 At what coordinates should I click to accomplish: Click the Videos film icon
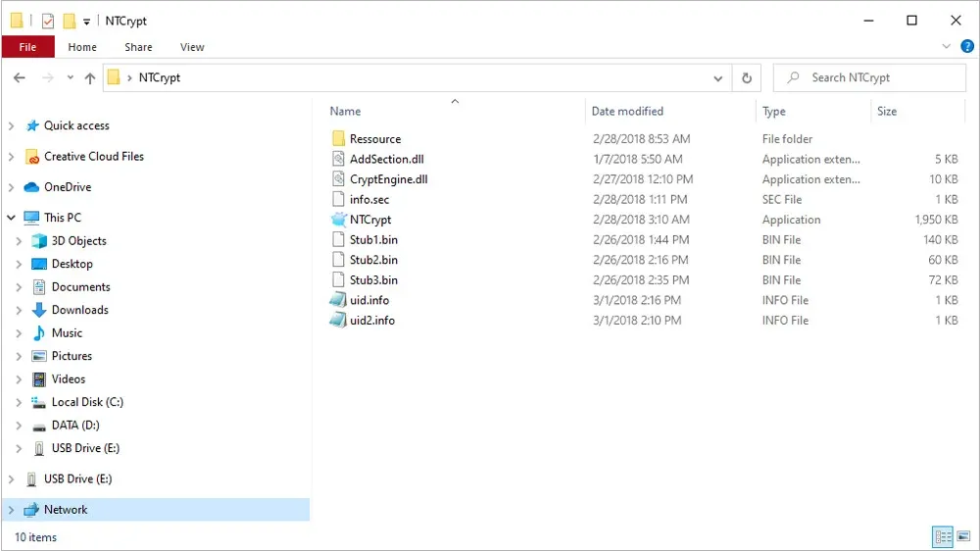click(x=39, y=379)
